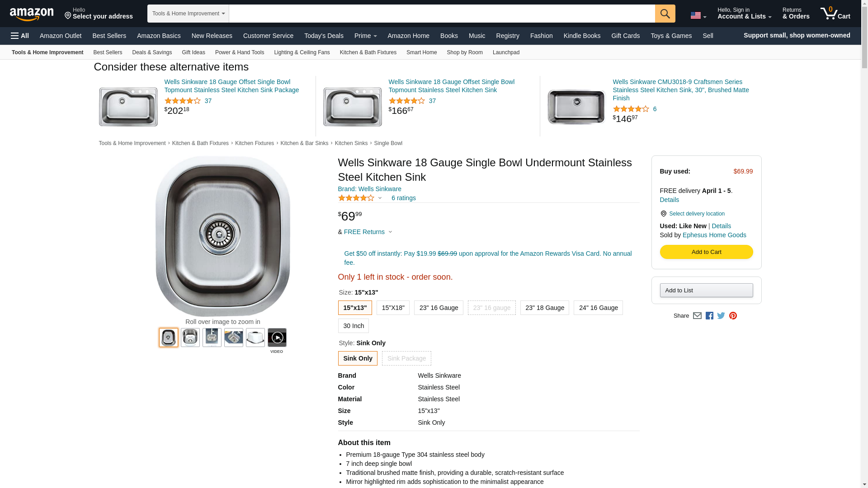Share on Twitter icon

point(721,316)
